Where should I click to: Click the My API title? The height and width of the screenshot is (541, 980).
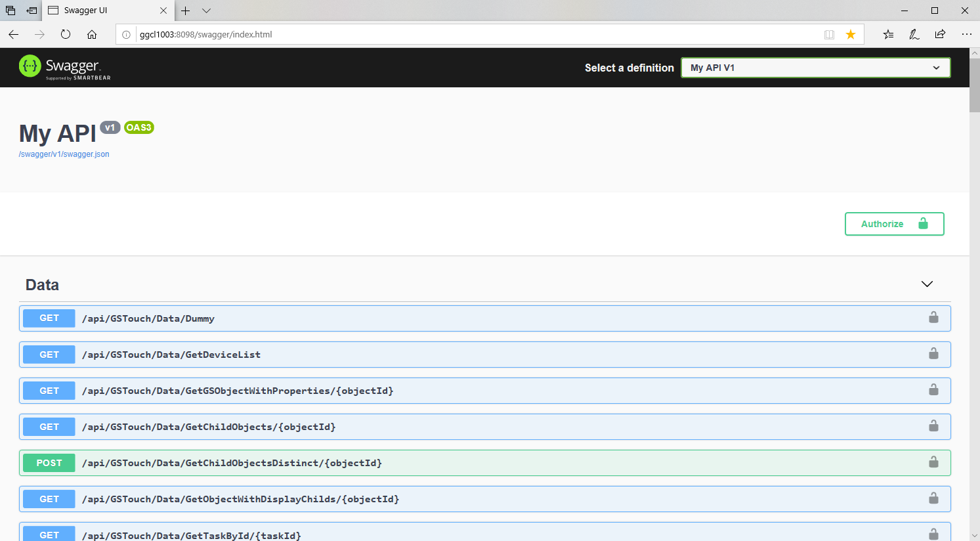(x=58, y=134)
